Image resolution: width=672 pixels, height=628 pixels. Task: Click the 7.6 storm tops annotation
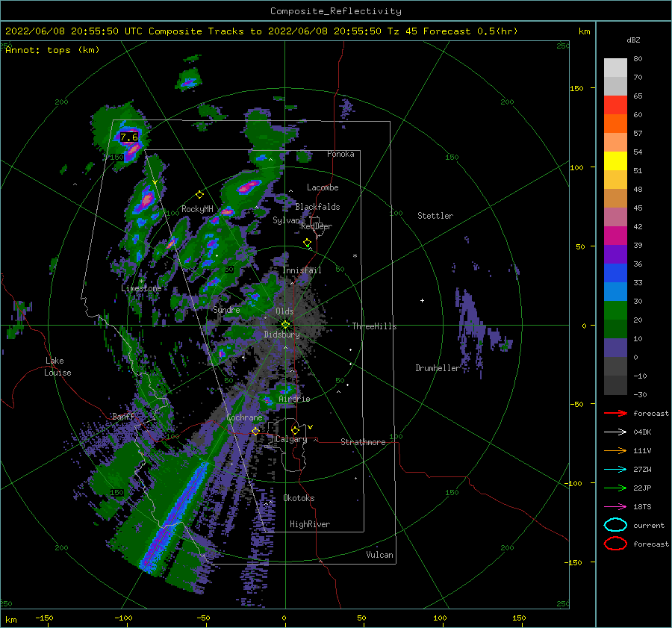click(129, 137)
